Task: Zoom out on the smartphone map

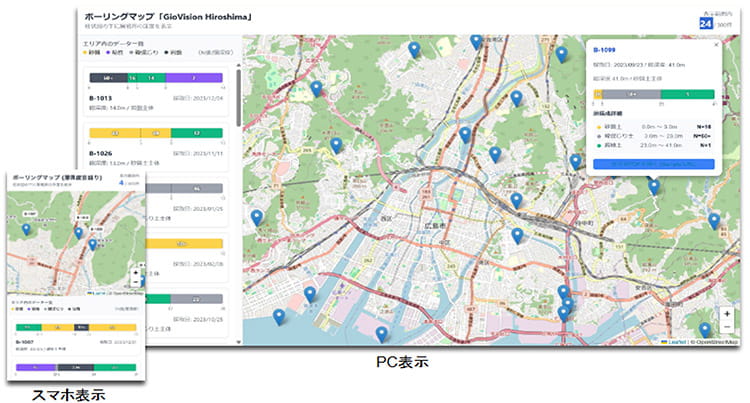Action: tap(136, 282)
